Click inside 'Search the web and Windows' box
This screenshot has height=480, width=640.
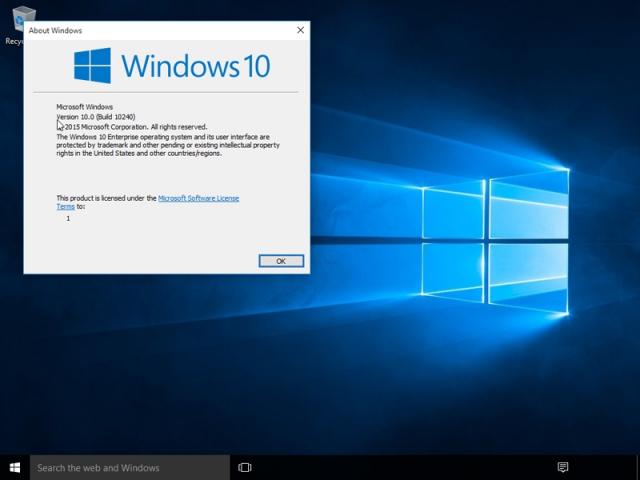pyautogui.click(x=130, y=467)
